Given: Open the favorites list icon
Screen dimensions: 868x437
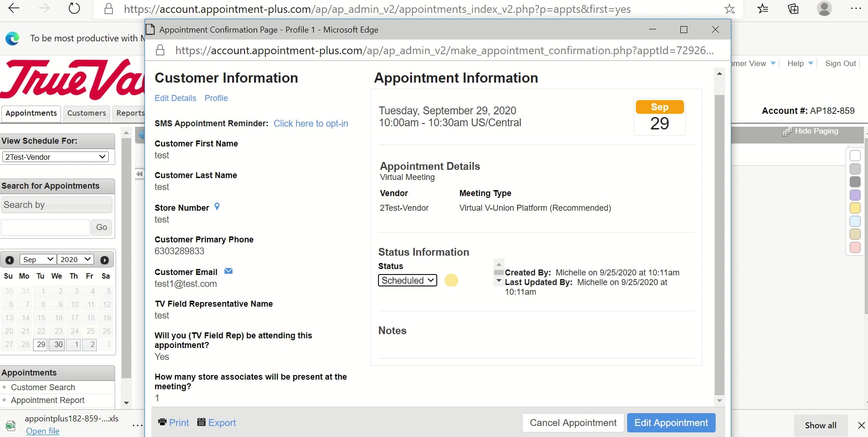Looking at the screenshot, I should coord(763,8).
